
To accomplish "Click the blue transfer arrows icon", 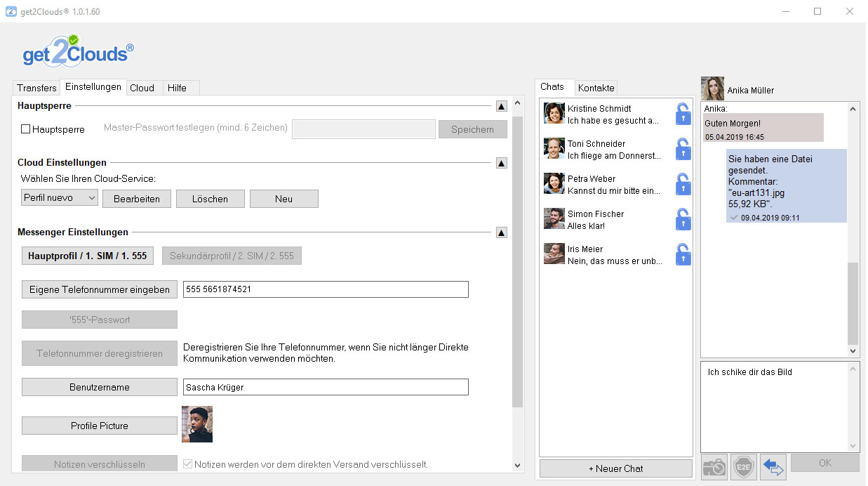I will click(x=773, y=467).
